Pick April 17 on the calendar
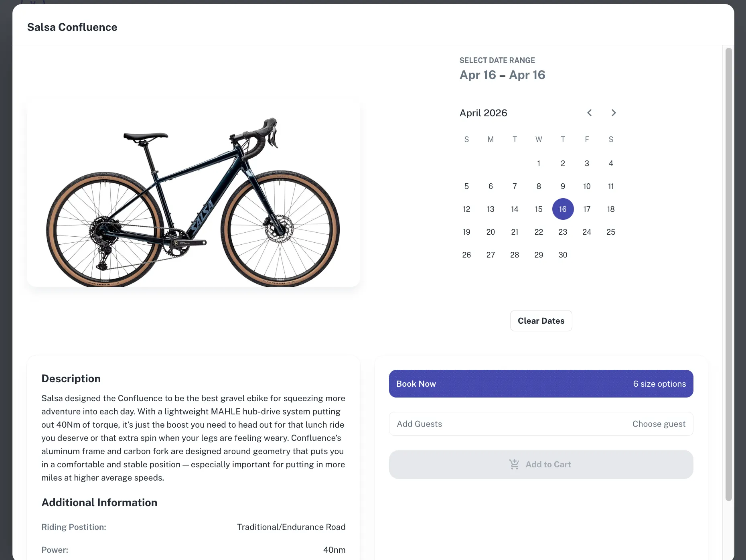Image resolution: width=746 pixels, height=560 pixels. coord(587,209)
